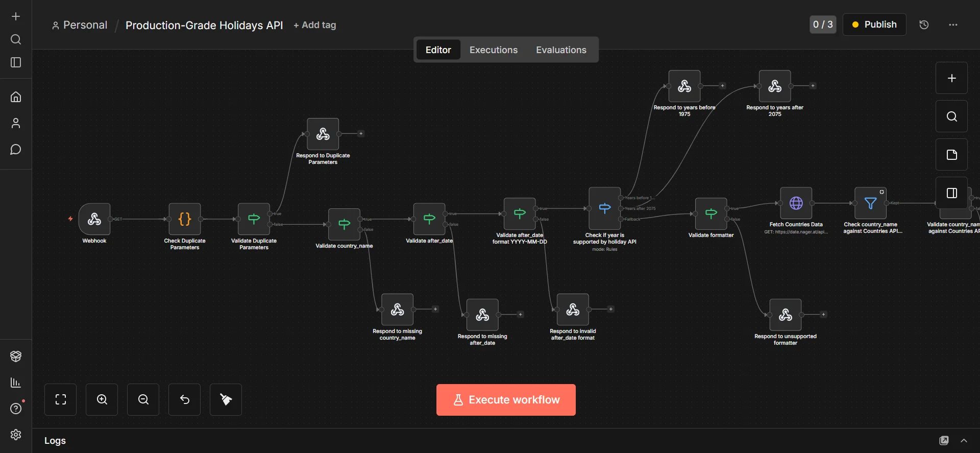Screen dimensions: 980x453
Task: Open Respond to years before 1975 node
Action: point(684,86)
